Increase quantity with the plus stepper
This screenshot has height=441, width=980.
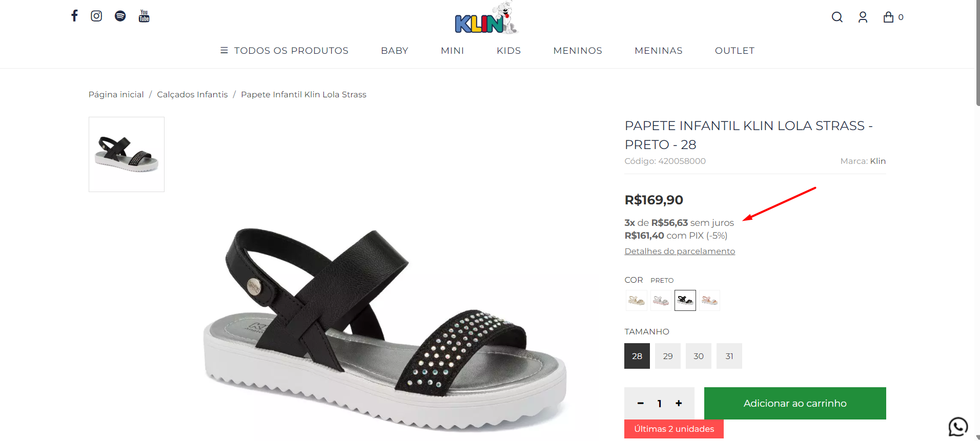(x=679, y=403)
